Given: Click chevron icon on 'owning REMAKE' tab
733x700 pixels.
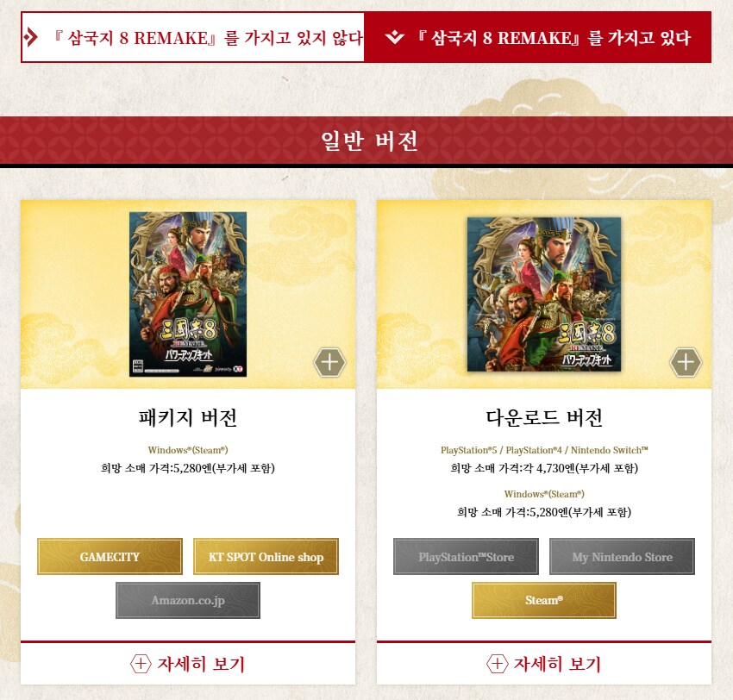Looking at the screenshot, I should coord(395,37).
